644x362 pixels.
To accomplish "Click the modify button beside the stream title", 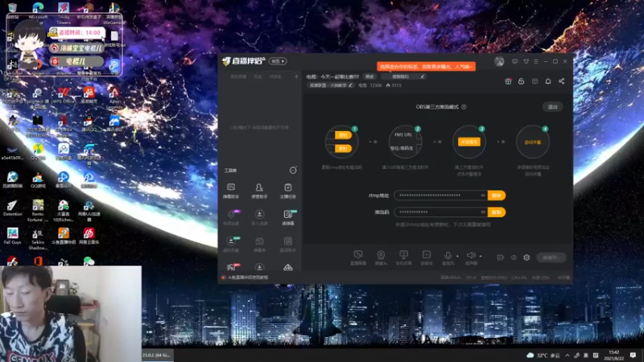I will pyautogui.click(x=369, y=76).
